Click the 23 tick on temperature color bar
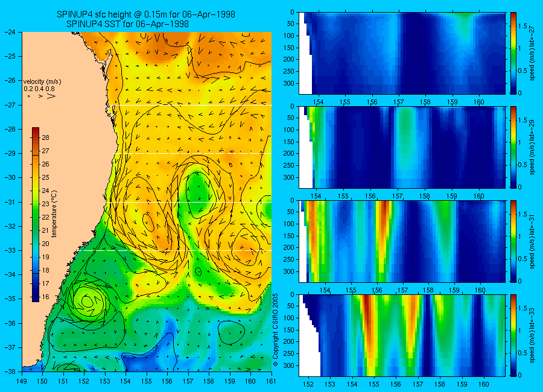 click(x=45, y=204)
